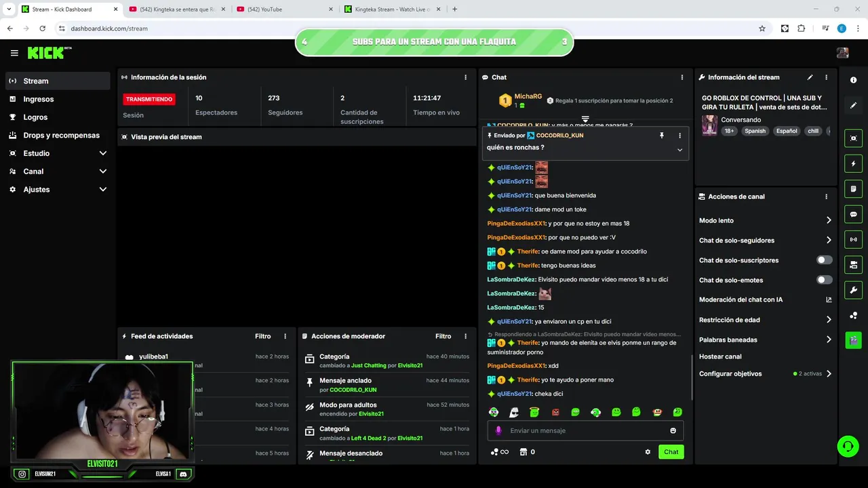
Task: Click the KICK logo
Action: pos(49,53)
